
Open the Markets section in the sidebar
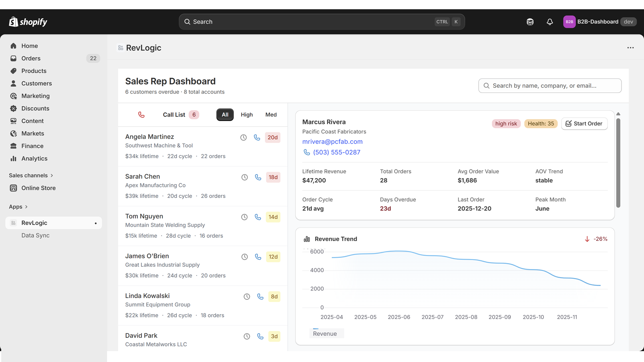tap(32, 133)
